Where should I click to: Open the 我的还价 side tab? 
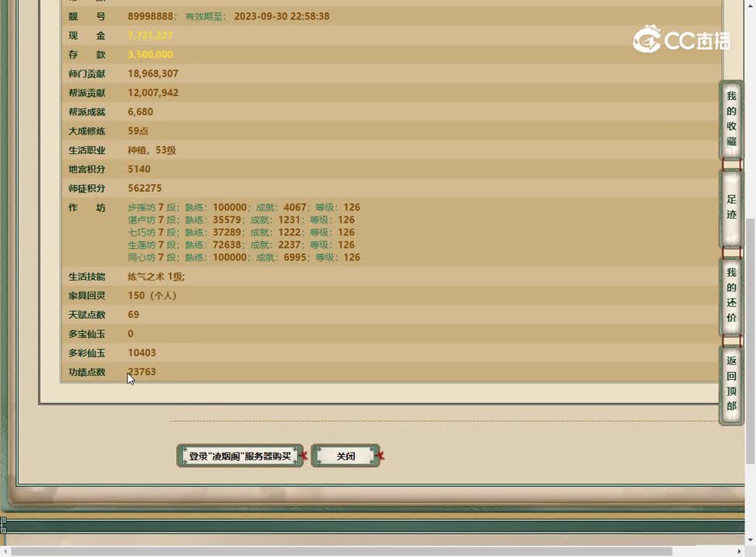click(x=731, y=295)
